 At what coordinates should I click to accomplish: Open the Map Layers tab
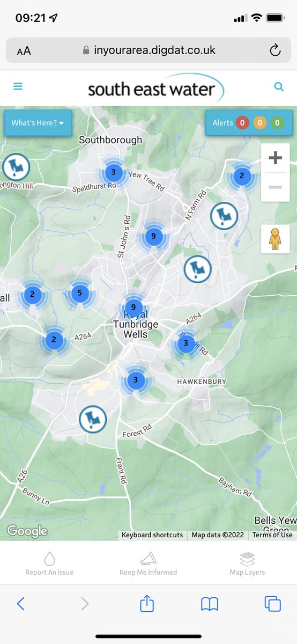coord(247,562)
